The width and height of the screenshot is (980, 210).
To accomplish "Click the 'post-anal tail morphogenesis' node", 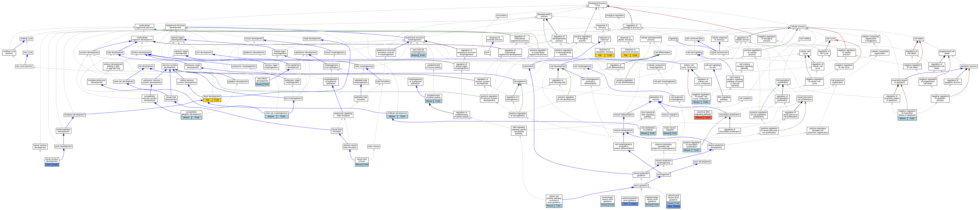I will [x=418, y=53].
